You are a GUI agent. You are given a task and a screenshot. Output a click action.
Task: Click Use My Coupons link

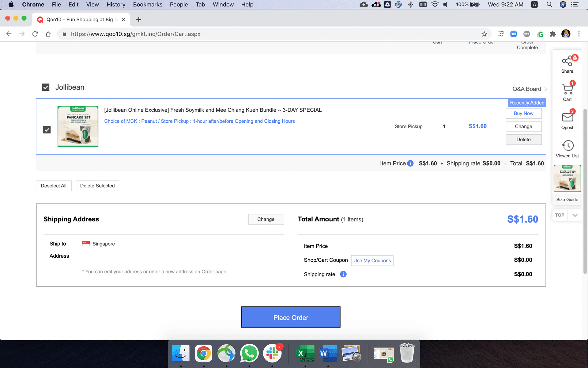click(372, 260)
